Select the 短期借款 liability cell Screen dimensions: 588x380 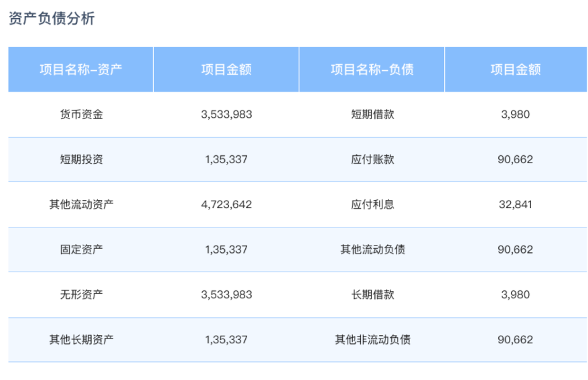pos(372,114)
